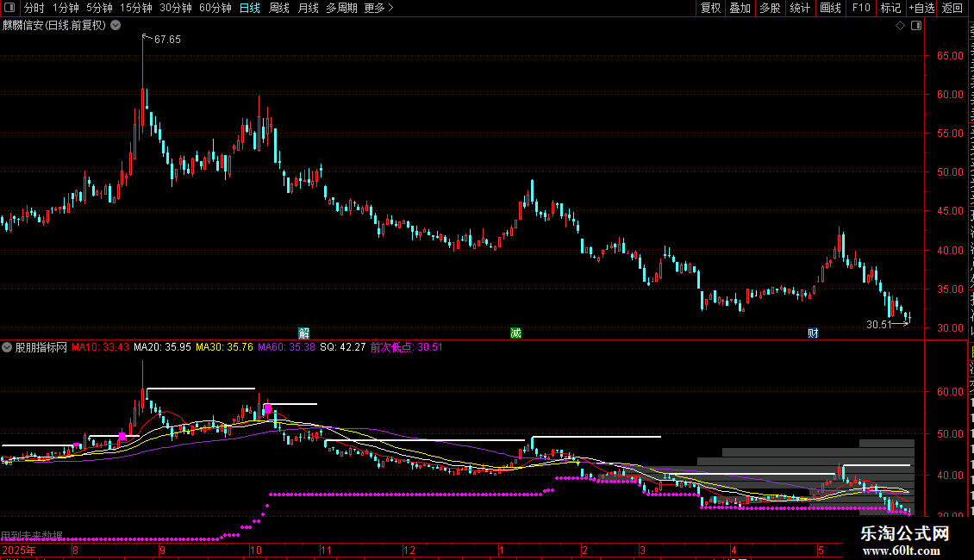974x560 pixels.
Task: Click the 叠加 overlay button
Action: tap(740, 8)
